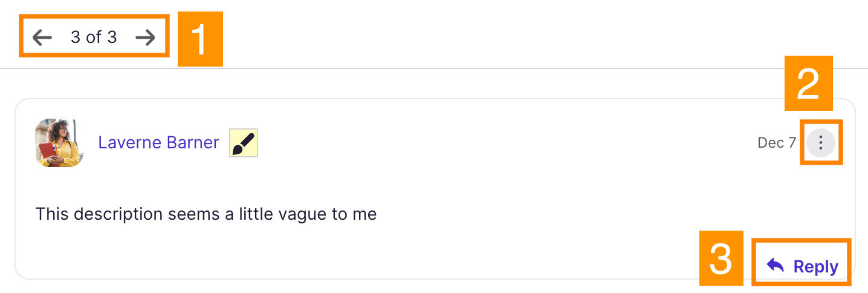Screen dimensions: 868x293
Task: Click the paintbrush badge beside Laverne Barner
Action: [244, 143]
